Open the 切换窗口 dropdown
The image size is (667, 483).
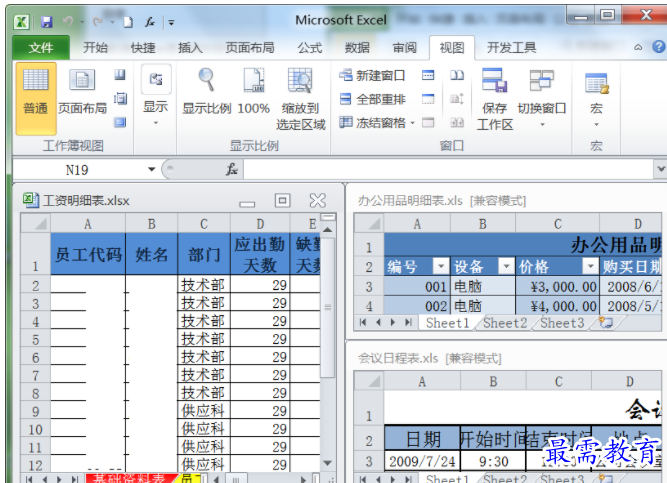click(x=542, y=98)
